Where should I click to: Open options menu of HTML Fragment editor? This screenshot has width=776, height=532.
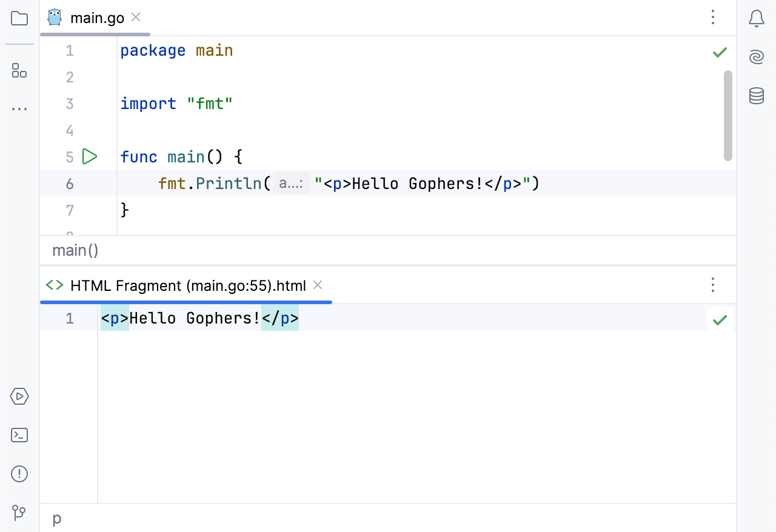pyautogui.click(x=713, y=285)
